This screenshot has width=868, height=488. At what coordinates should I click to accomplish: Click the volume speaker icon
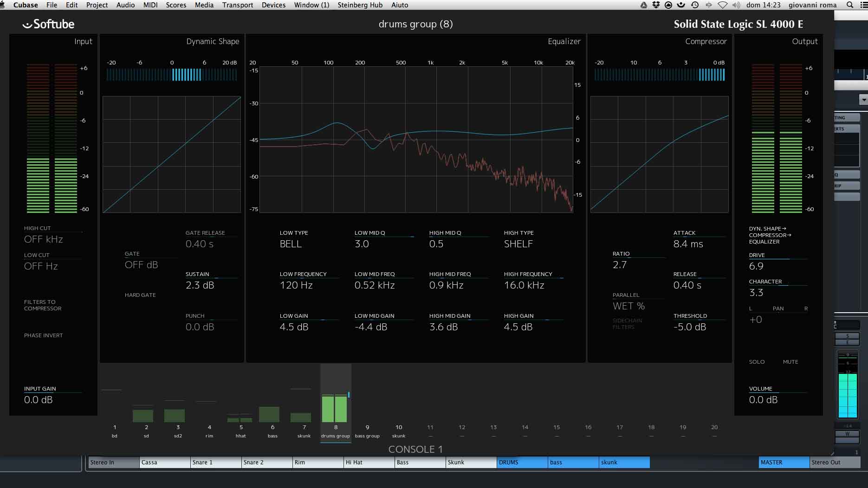736,5
